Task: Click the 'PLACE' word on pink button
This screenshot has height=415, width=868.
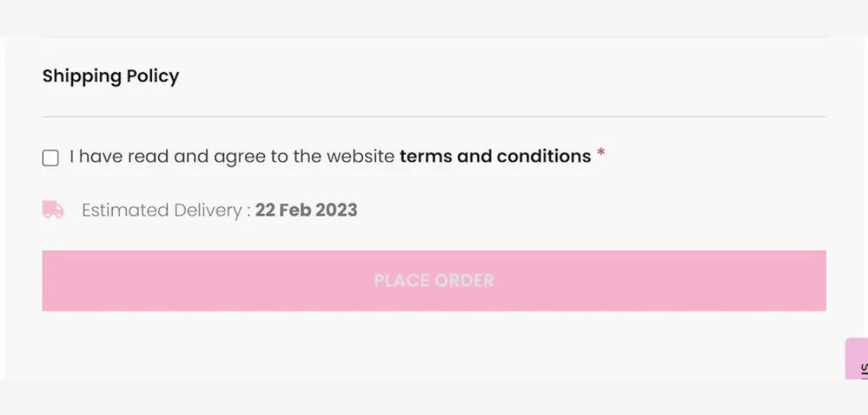Action: 402,281
